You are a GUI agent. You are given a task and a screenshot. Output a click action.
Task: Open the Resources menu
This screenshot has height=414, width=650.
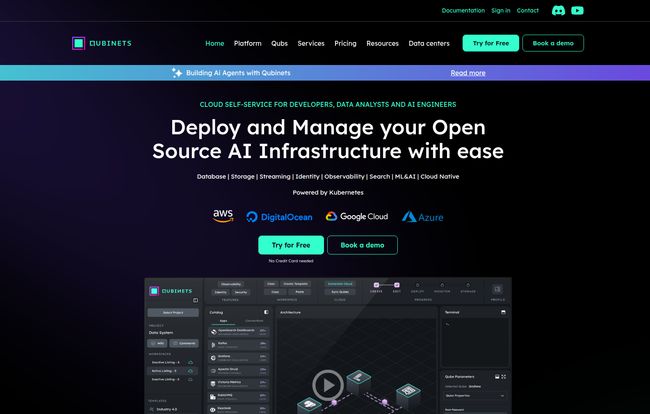coord(382,43)
